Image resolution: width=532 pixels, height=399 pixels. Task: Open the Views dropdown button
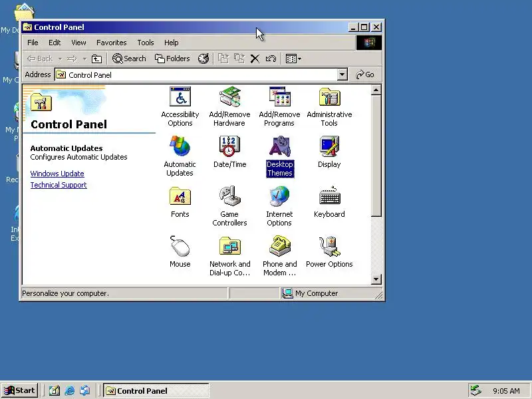tap(293, 59)
